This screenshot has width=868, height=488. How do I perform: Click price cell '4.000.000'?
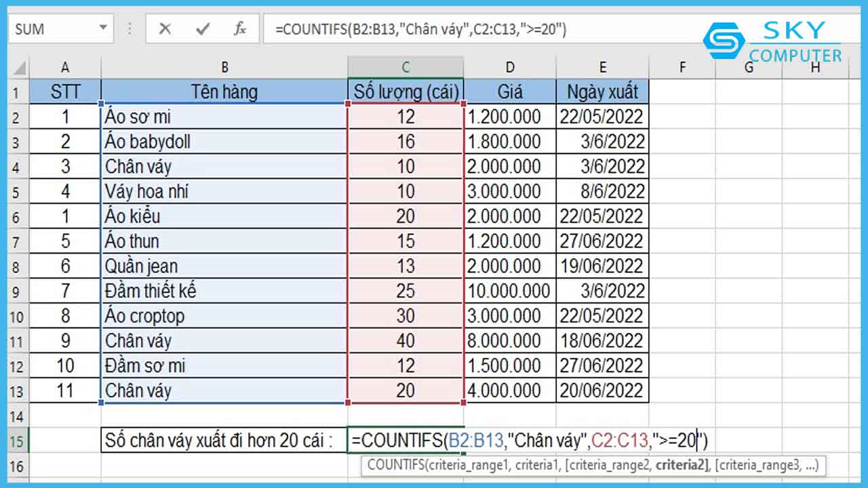point(510,390)
